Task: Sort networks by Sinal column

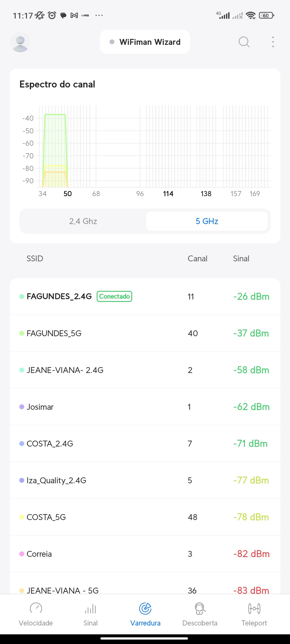Action: 241,258
